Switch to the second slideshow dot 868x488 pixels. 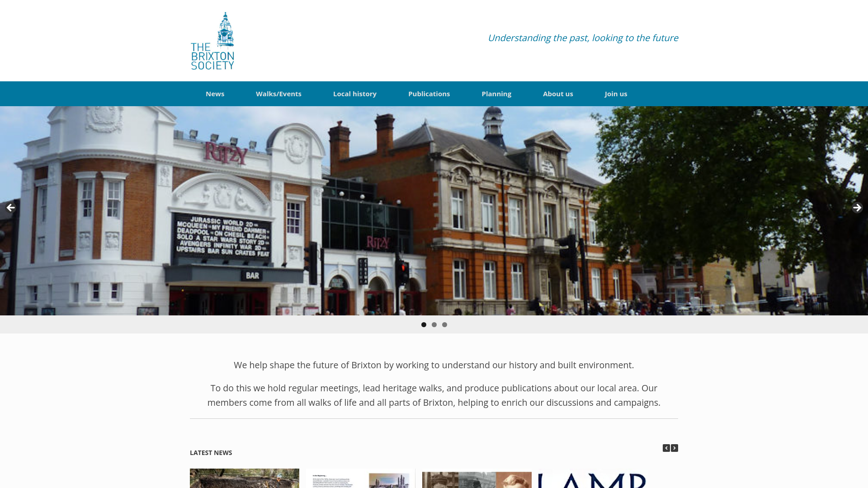pyautogui.click(x=434, y=325)
